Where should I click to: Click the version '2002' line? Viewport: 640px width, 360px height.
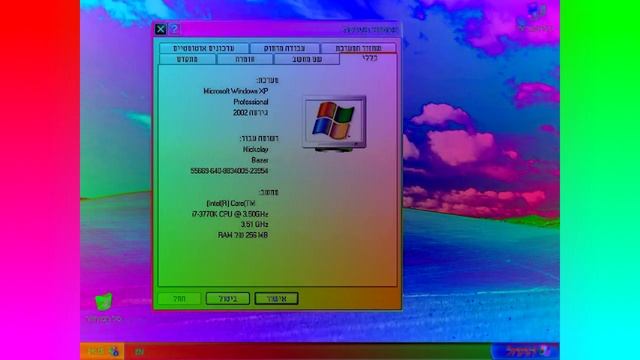251,112
